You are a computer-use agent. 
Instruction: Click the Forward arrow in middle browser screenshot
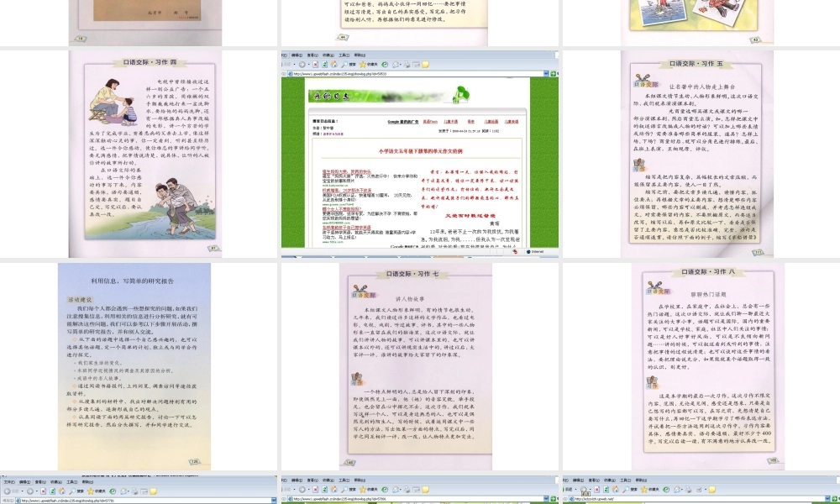pos(302,65)
